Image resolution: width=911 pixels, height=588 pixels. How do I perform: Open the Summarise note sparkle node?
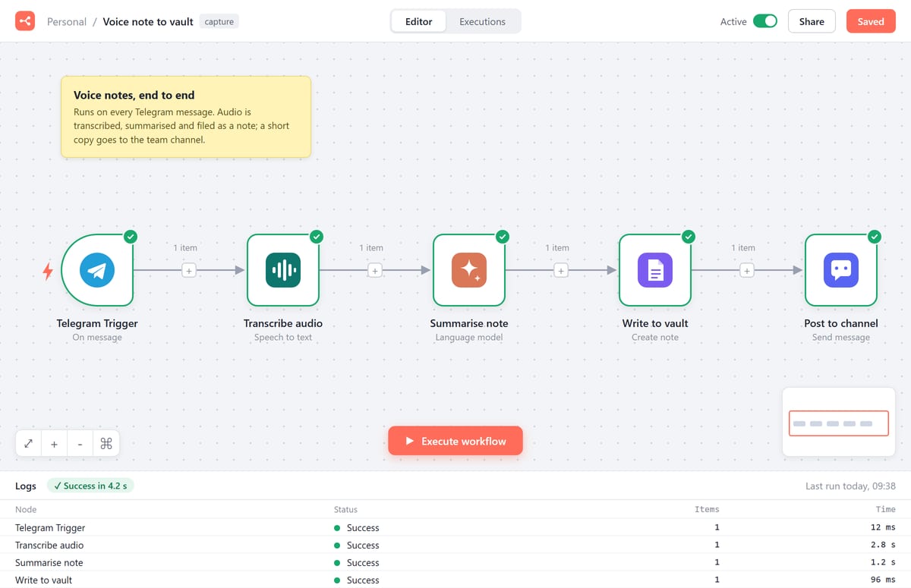coord(469,270)
